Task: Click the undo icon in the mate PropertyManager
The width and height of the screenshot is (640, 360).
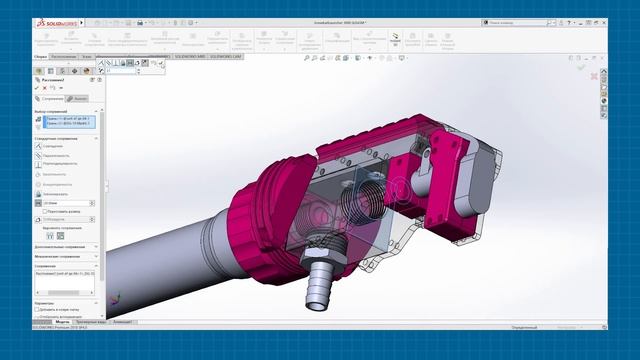Action: click(53, 88)
